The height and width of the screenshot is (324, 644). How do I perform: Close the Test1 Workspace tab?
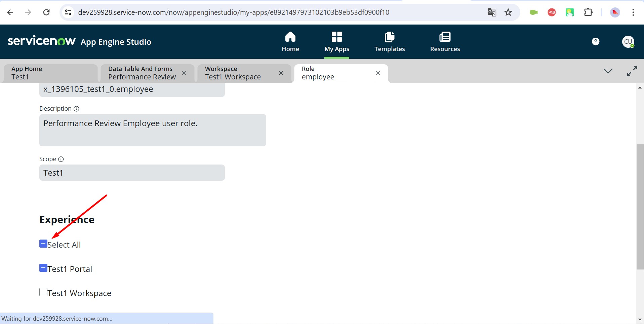tap(281, 73)
